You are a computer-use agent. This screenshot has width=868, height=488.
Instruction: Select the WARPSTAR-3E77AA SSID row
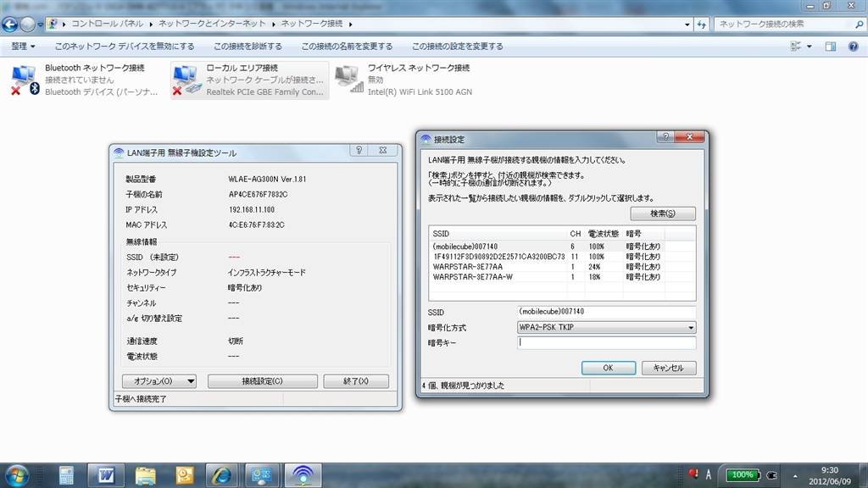point(562,267)
